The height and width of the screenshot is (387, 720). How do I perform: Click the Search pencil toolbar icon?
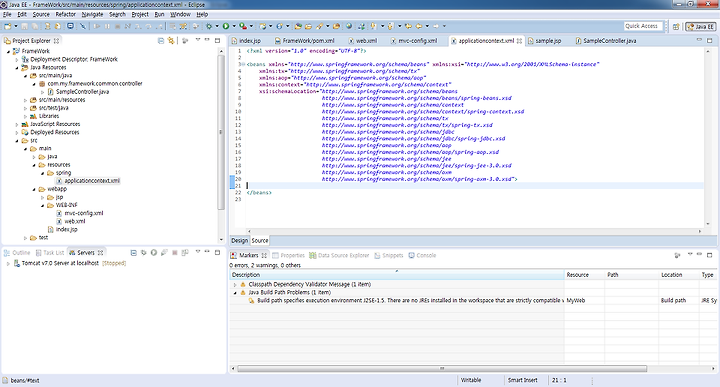pyautogui.click(x=319, y=26)
